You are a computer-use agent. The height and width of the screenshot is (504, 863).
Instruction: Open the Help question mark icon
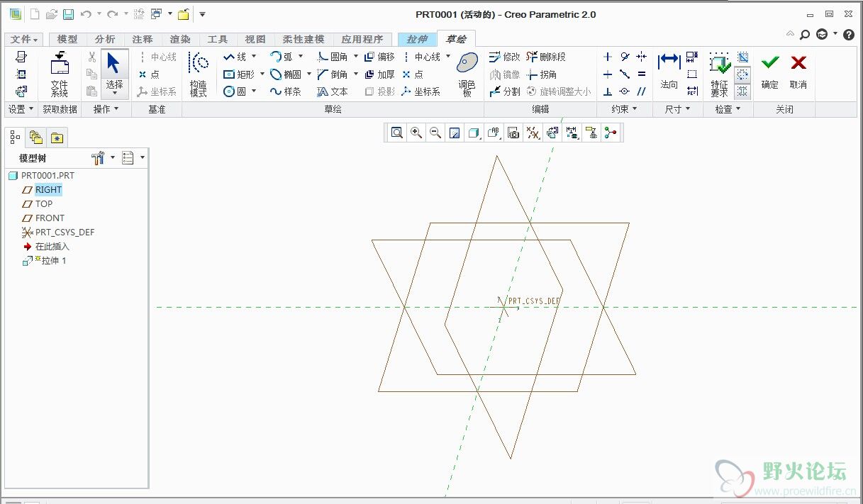point(849,34)
